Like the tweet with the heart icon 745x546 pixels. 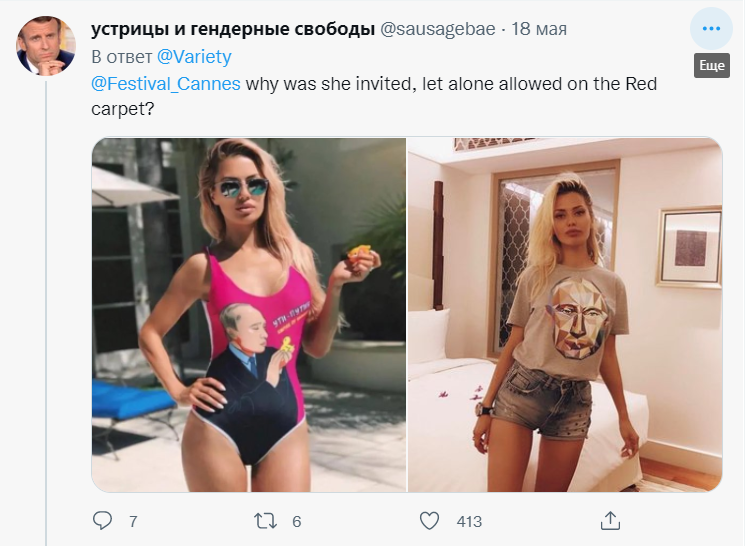click(430, 521)
